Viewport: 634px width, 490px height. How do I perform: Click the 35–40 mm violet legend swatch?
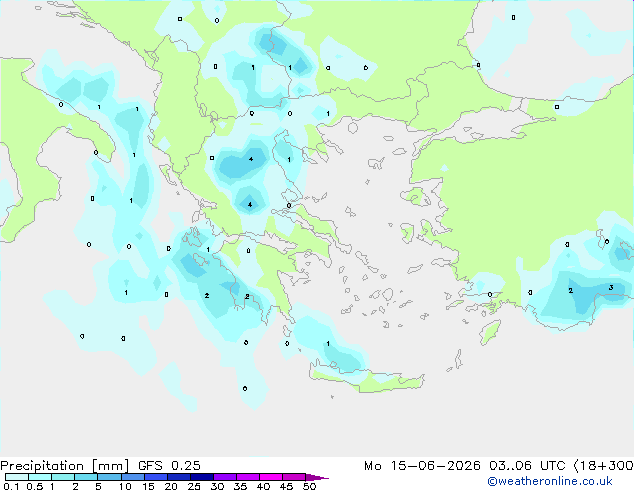pos(248,477)
